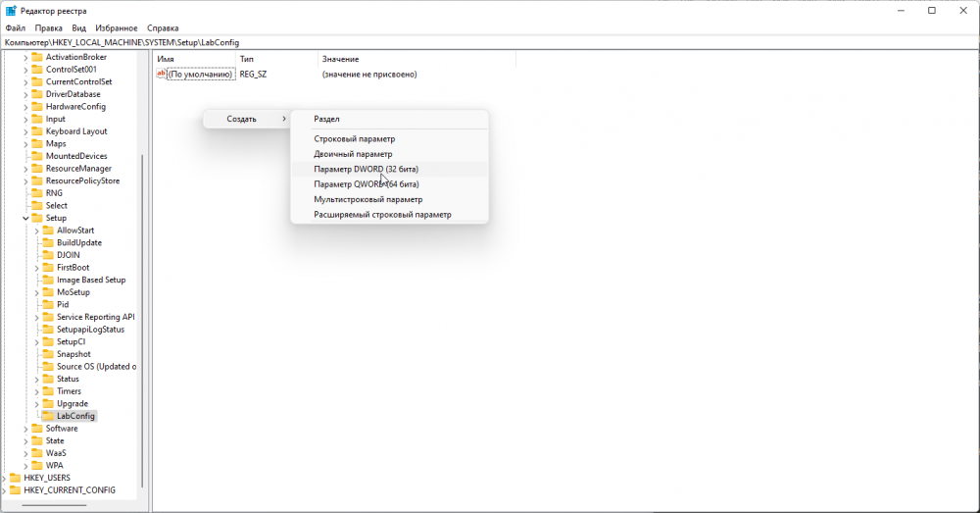Click the tree pane vertical scrollbar
Image resolution: width=980 pixels, height=513 pixels.
coord(142,321)
